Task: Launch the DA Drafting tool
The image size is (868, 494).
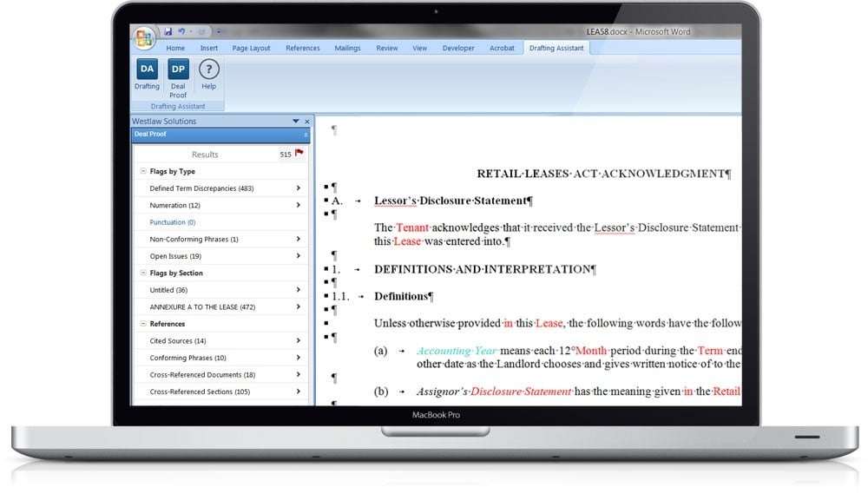Action: click(x=147, y=74)
